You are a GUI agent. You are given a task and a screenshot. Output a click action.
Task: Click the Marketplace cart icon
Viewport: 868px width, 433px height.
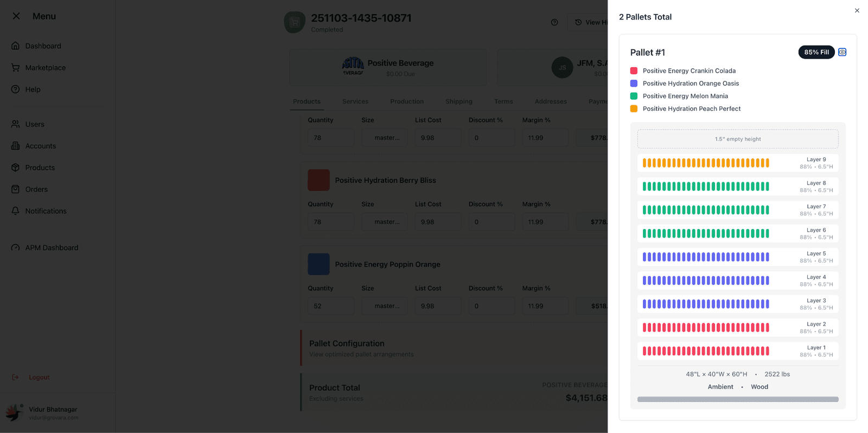point(15,67)
